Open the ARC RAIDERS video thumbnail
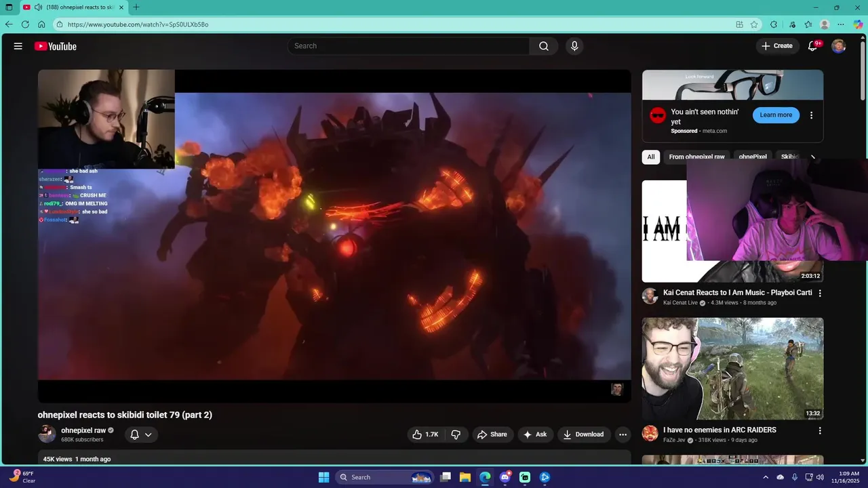Viewport: 868px width, 488px height. click(733, 369)
